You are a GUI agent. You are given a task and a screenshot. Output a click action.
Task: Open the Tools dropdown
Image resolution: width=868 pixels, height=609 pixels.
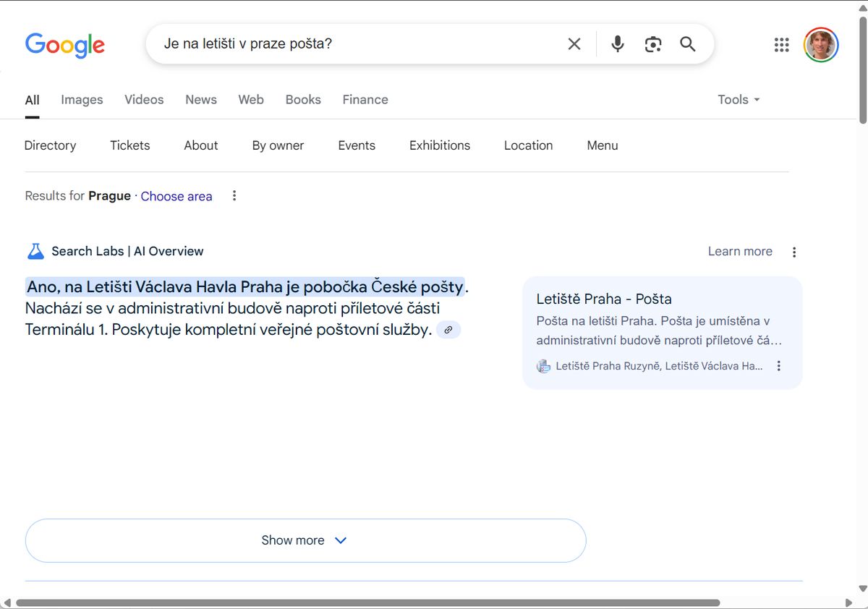click(739, 100)
